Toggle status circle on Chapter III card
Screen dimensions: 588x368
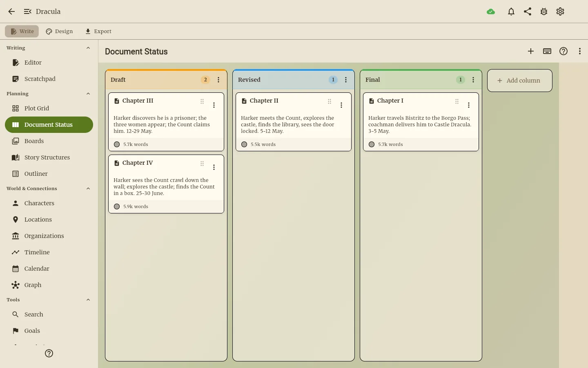click(x=117, y=144)
